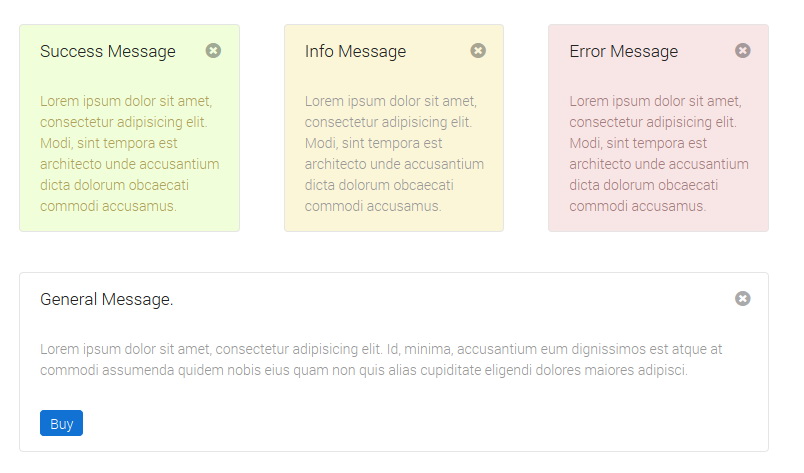
Task: Click the yellow Info Message body paragraph
Action: click(394, 153)
